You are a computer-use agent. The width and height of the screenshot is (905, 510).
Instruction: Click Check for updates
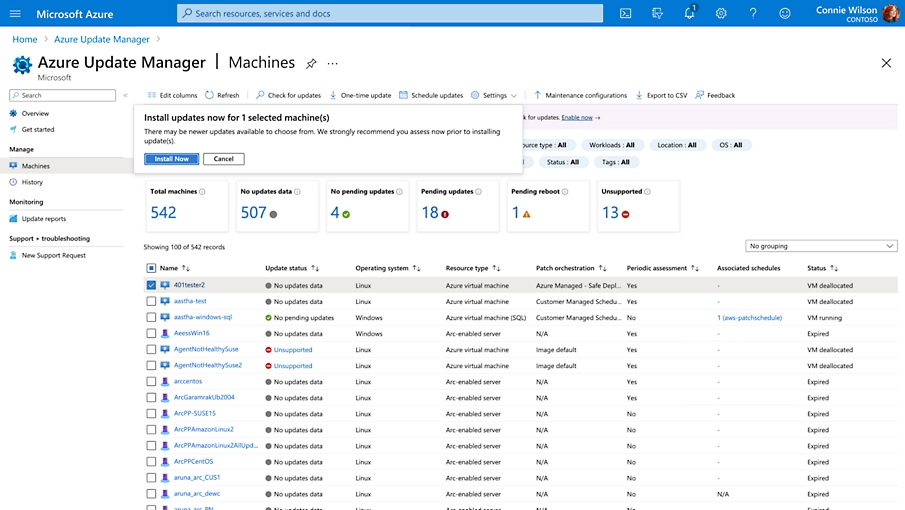[x=289, y=95]
